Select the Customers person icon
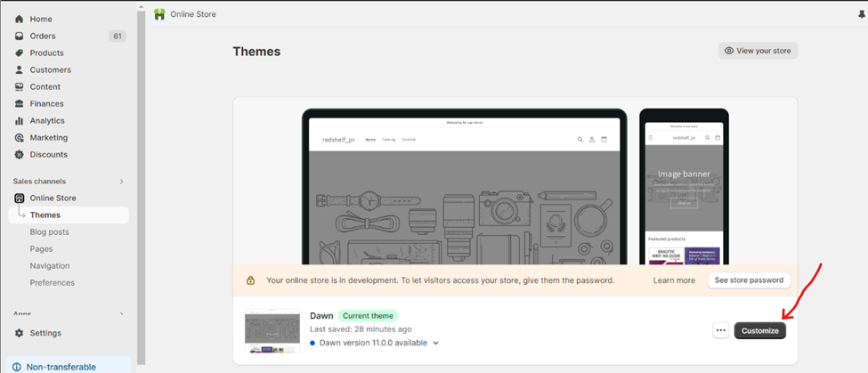This screenshot has height=373, width=868. 20,69
